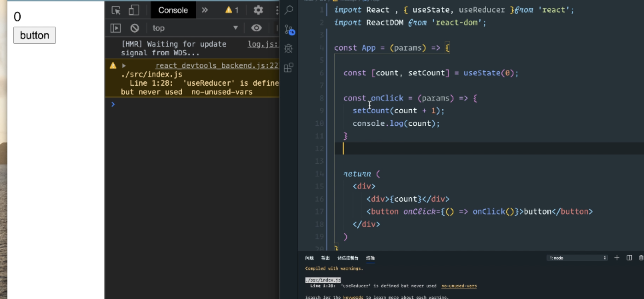Click the warning count badge showing 1
Screen dimensions: 644x299
(x=231, y=10)
